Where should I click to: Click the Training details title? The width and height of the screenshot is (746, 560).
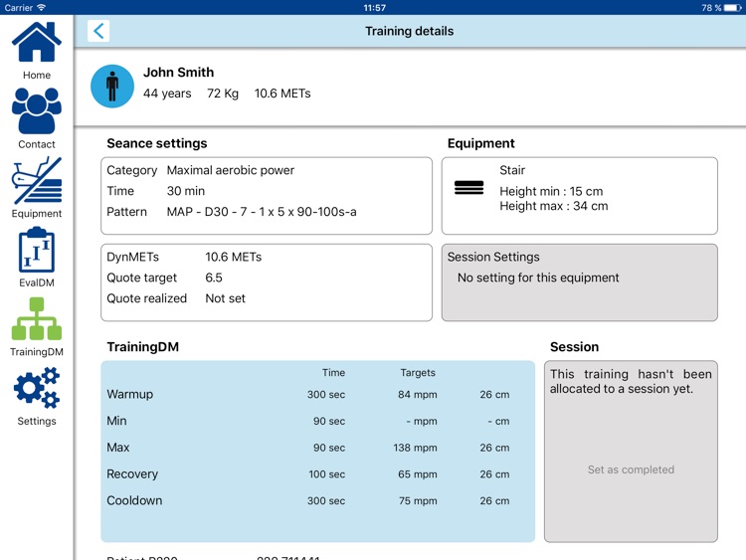click(x=409, y=31)
